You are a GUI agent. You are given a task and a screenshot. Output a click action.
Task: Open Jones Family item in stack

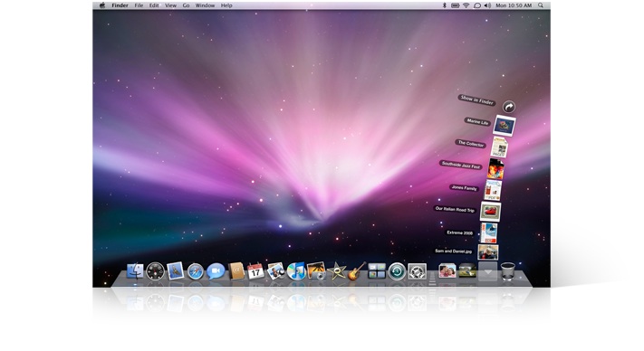493,190
